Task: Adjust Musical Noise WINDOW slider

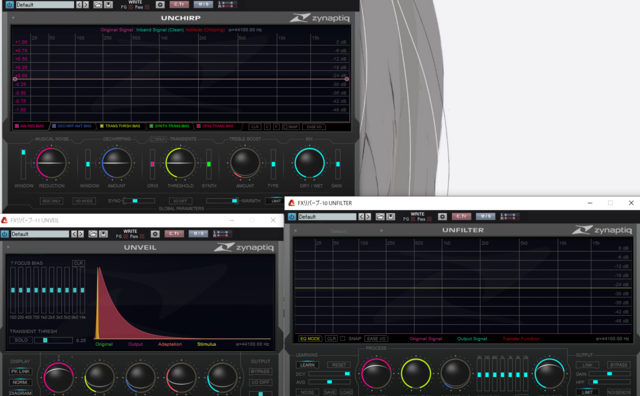Action: (x=23, y=164)
